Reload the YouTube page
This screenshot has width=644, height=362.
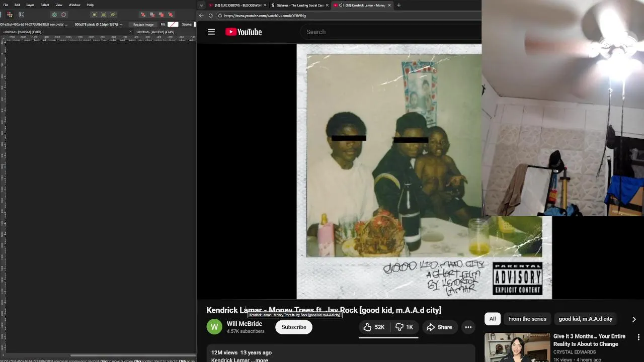211,16
